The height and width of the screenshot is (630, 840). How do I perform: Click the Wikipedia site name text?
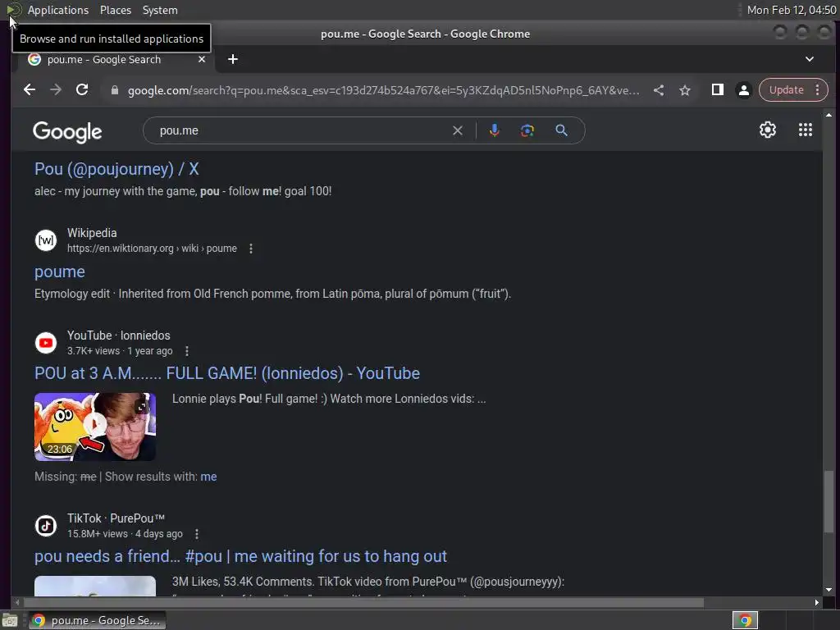click(92, 233)
